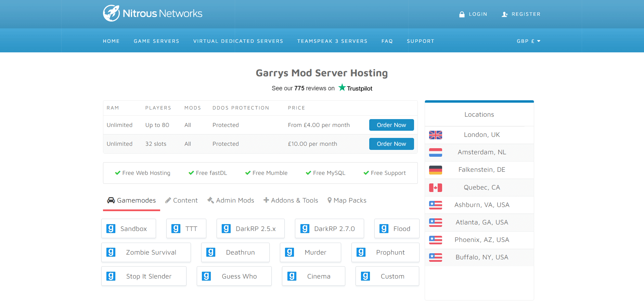Image resolution: width=644 pixels, height=308 pixels.
Task: Click the plus icon on Addons & Tools
Action: click(x=266, y=200)
